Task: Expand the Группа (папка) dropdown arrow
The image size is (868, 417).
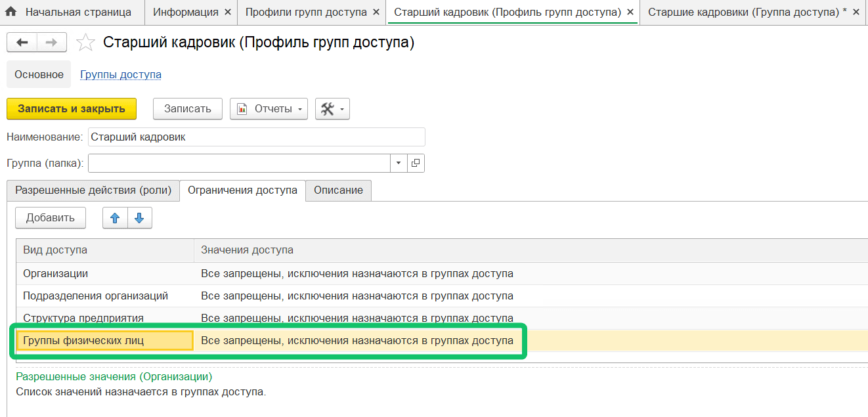Action: tap(399, 163)
